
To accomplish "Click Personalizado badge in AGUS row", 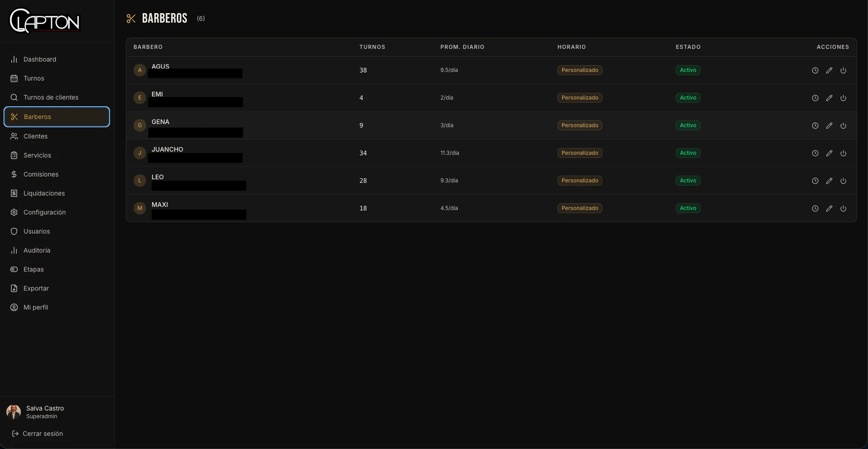I will [580, 70].
